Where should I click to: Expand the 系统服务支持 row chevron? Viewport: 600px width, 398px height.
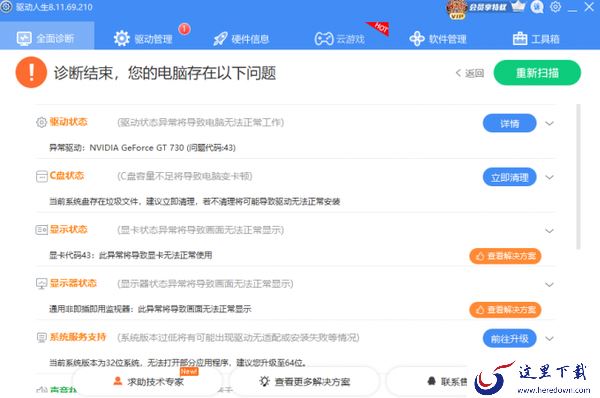pos(549,339)
